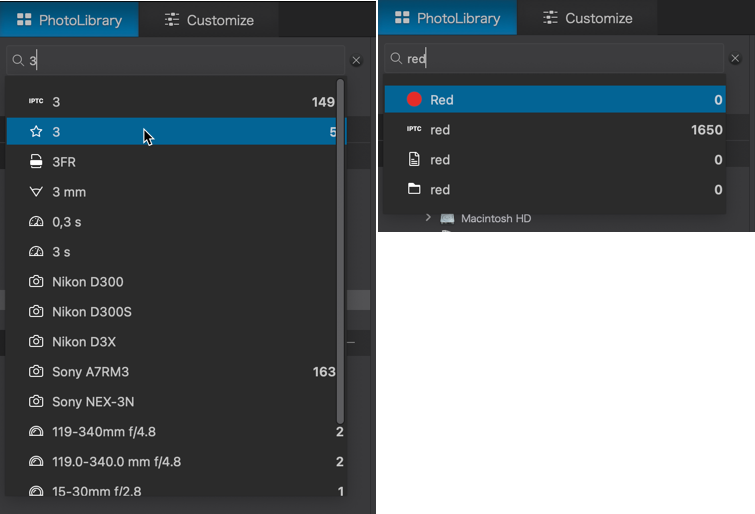
Task: Open the PhotoLibrary tab in left panel
Action: point(69,20)
